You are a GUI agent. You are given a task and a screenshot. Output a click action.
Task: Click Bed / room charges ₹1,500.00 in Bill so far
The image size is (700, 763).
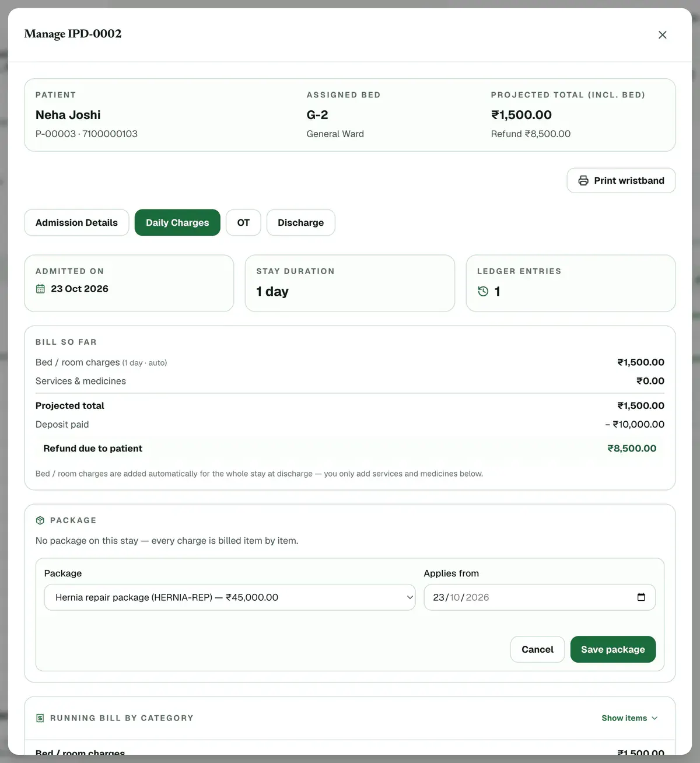pos(640,362)
